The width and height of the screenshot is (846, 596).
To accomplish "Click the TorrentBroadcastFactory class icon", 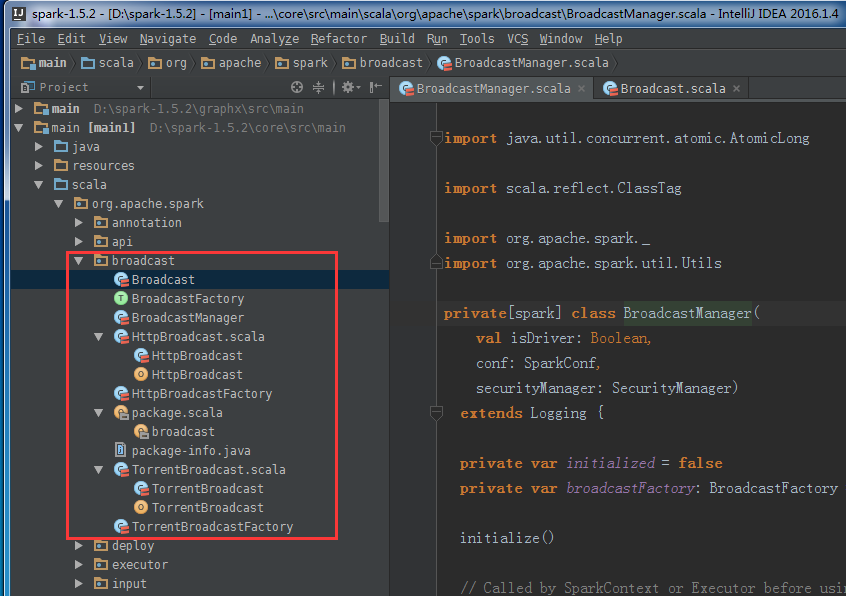I will point(121,526).
